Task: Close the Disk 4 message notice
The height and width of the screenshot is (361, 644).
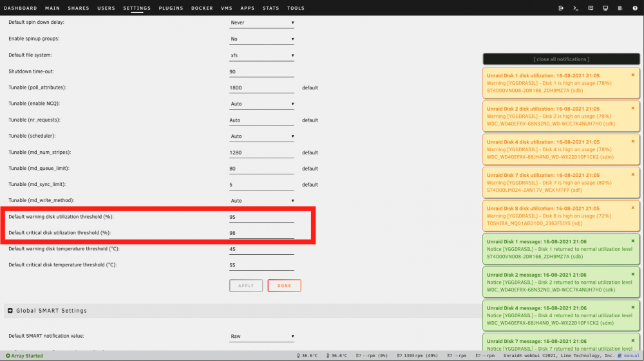Action: [x=633, y=308]
